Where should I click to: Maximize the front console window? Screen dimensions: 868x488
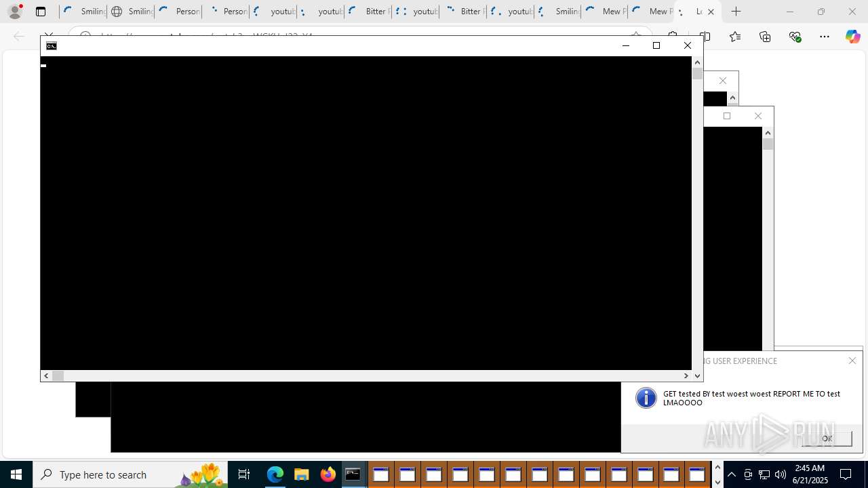(656, 45)
